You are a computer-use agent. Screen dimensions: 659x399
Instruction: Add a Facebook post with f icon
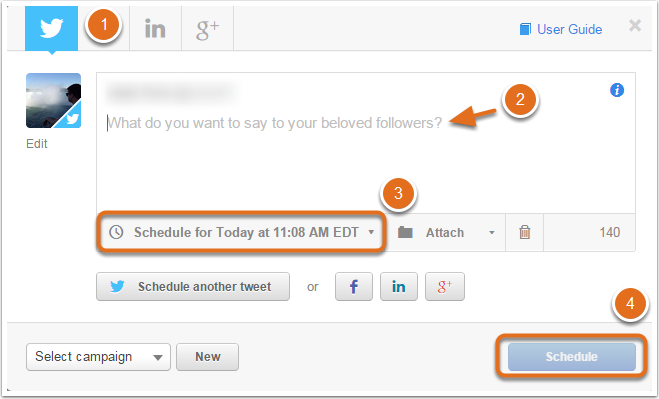[354, 287]
